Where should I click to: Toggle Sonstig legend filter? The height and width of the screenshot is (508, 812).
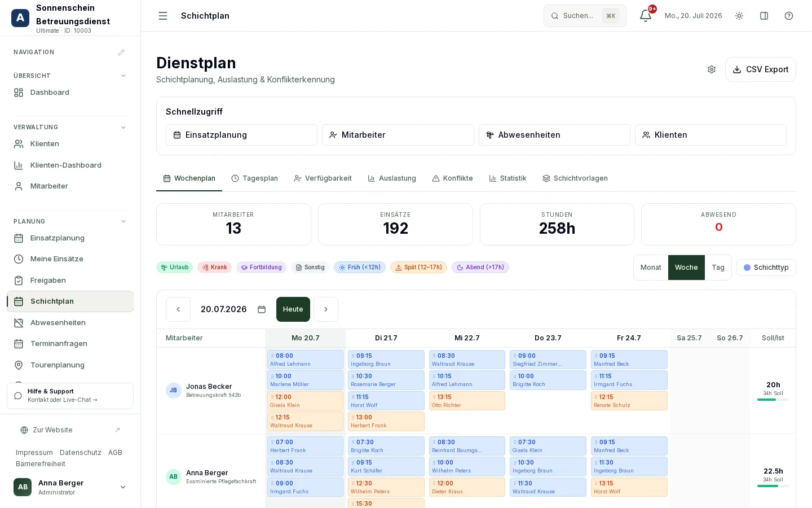[310, 268]
